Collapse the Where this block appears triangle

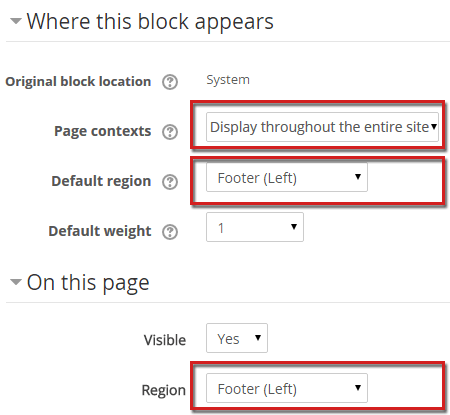click(16, 22)
